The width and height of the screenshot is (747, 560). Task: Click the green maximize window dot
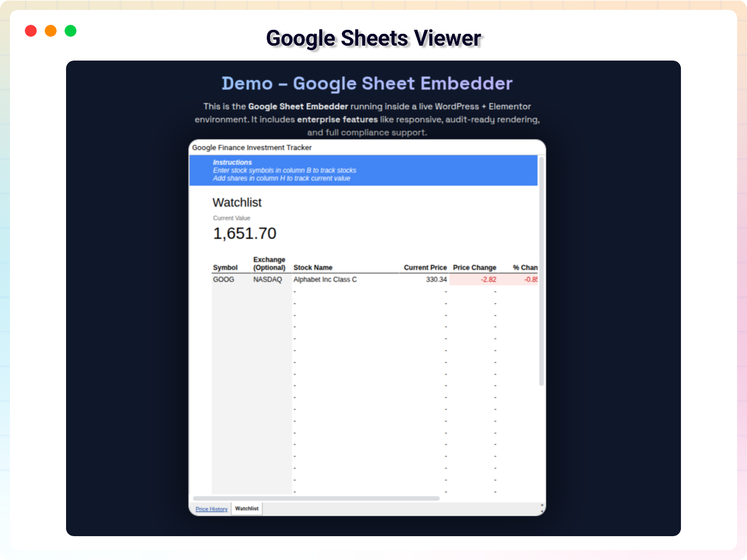click(71, 31)
